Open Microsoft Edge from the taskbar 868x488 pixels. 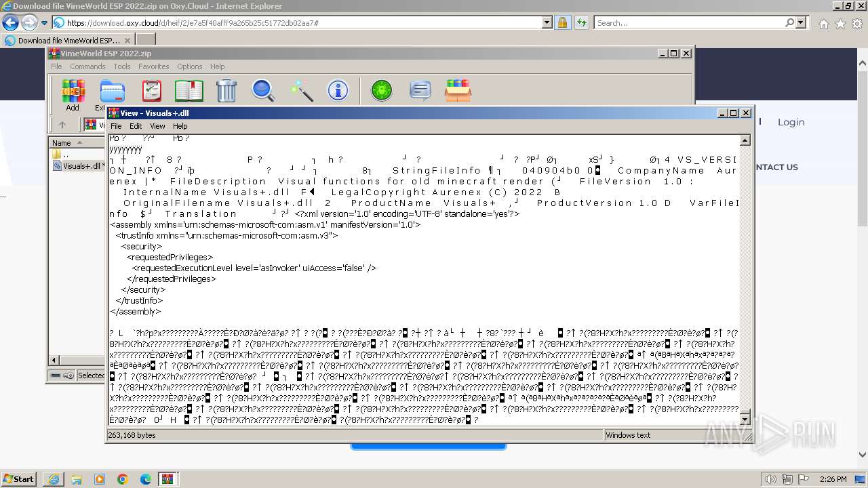[146, 479]
